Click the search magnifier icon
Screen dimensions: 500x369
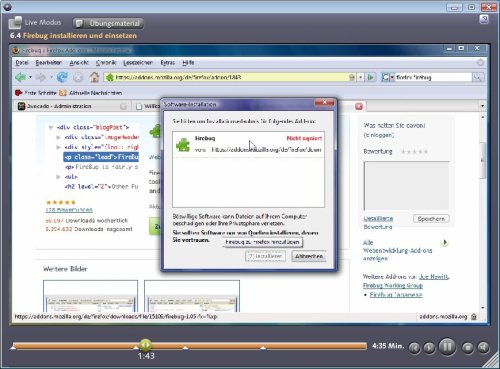pos(477,77)
